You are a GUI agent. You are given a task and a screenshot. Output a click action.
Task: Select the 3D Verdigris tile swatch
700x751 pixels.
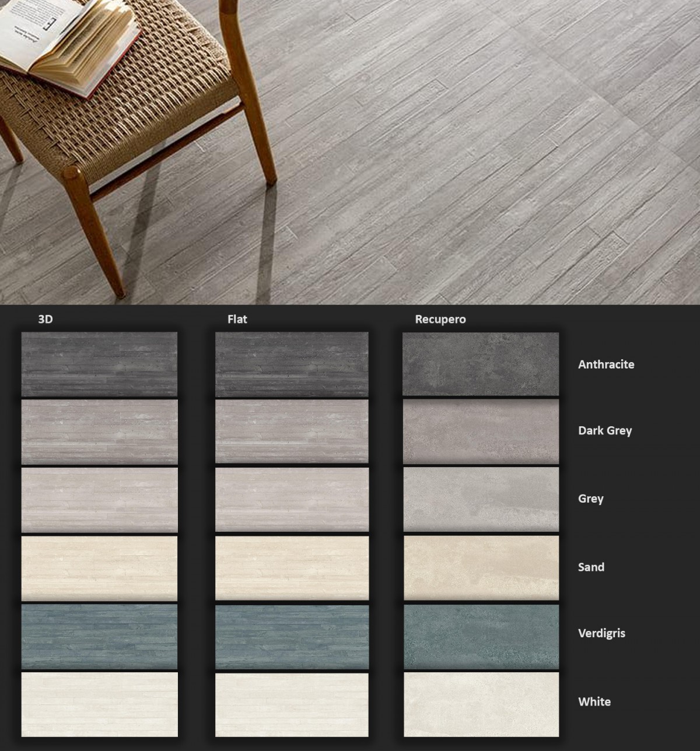pos(99,636)
